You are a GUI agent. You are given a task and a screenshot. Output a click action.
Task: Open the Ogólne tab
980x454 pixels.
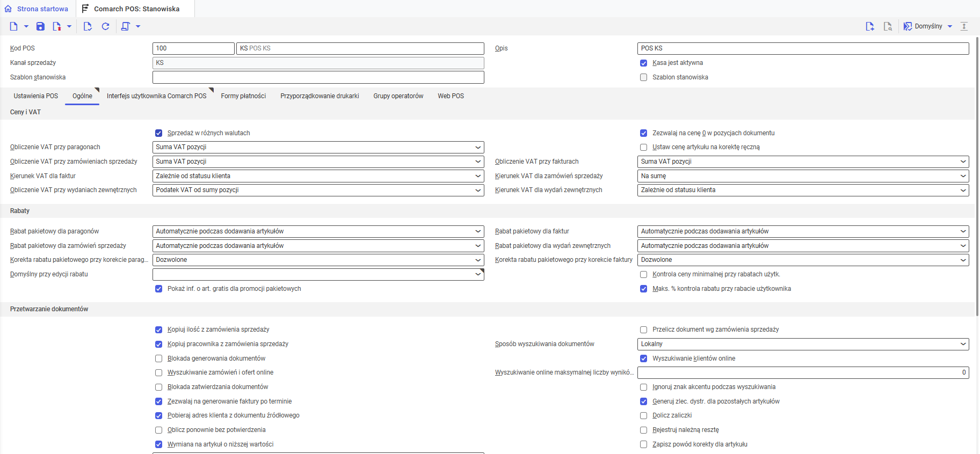[x=82, y=96]
